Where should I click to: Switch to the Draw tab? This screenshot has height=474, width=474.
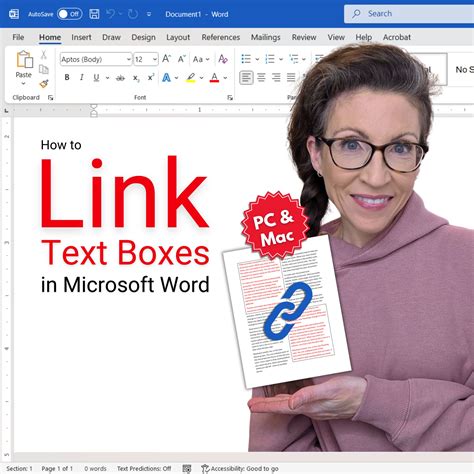pos(111,37)
